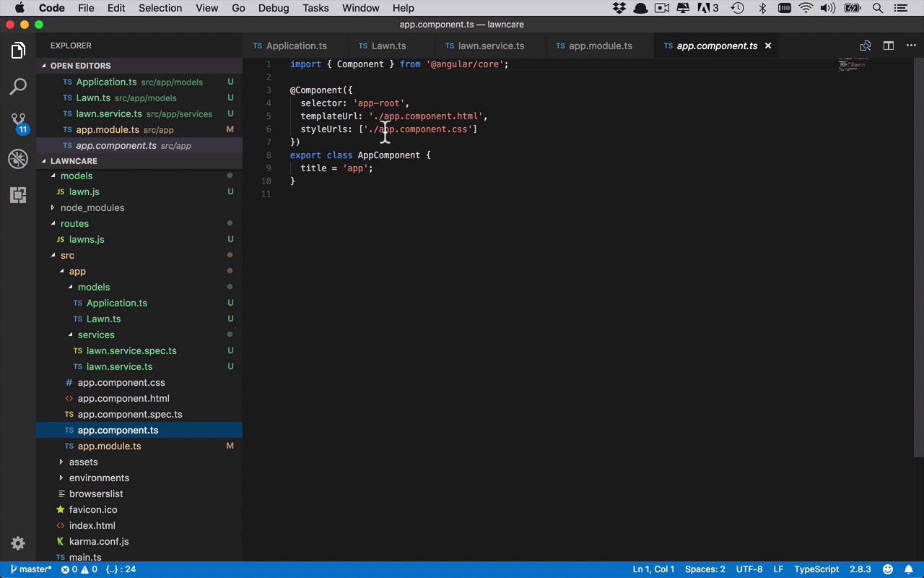The width and height of the screenshot is (924, 578).
Task: Click the TypeScript language mode button
Action: pos(816,569)
